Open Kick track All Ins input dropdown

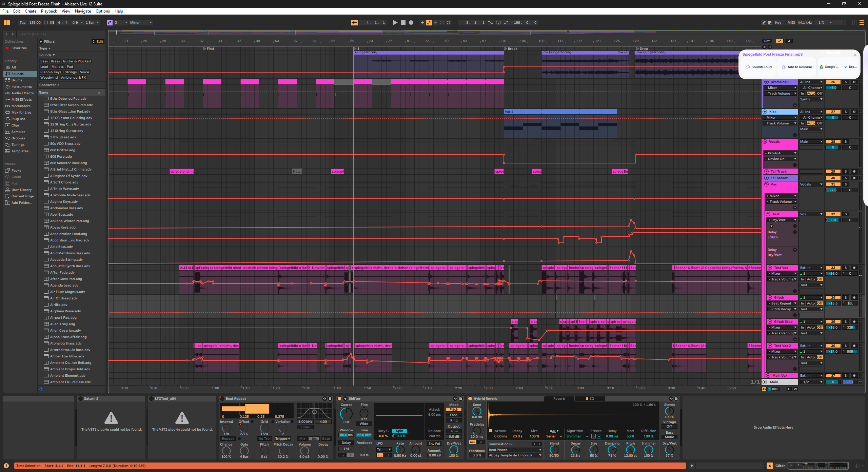pyautogui.click(x=811, y=112)
